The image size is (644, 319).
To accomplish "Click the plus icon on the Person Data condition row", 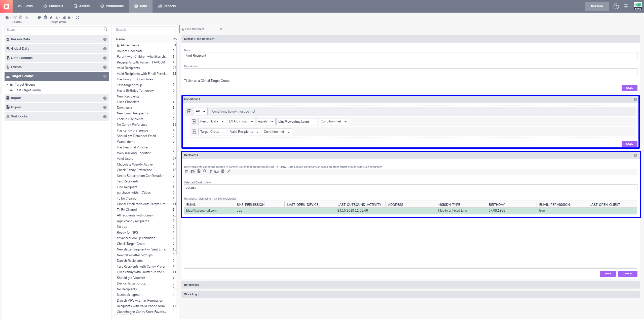I will (194, 121).
